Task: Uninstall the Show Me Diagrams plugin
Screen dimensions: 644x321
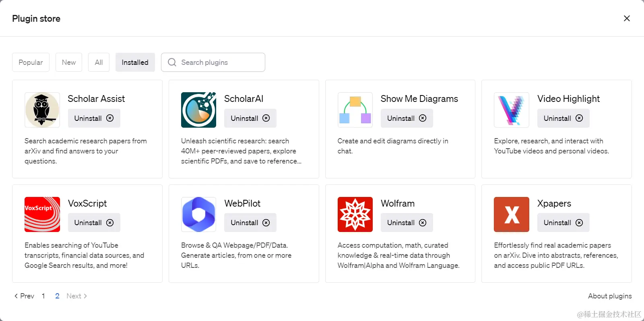Action: pyautogui.click(x=407, y=118)
